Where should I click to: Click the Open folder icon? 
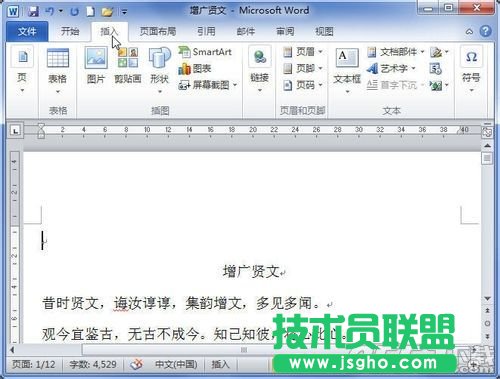click(107, 12)
